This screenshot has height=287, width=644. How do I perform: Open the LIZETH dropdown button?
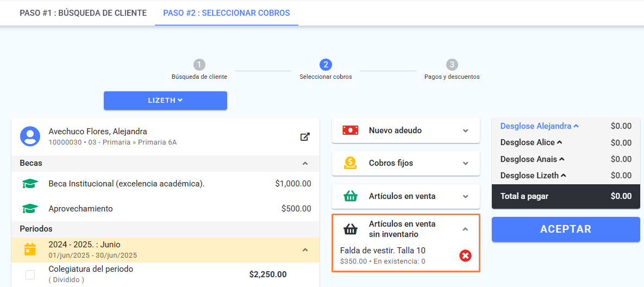pyautogui.click(x=165, y=101)
